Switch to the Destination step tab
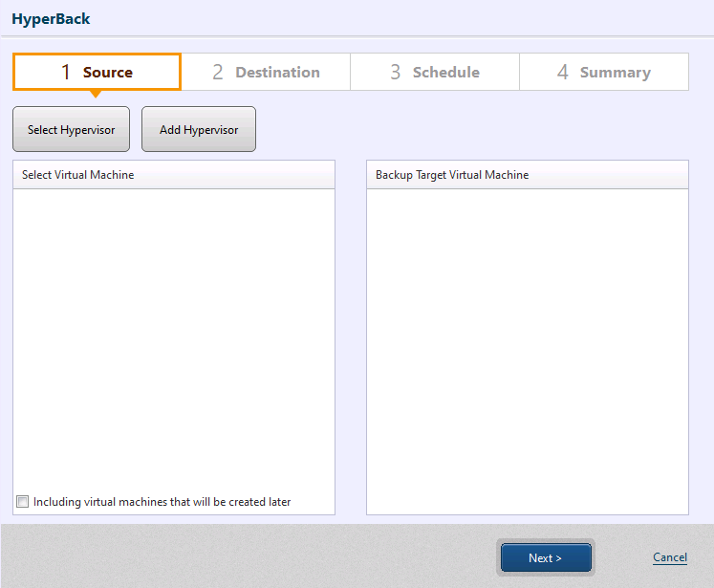714x588 pixels. 266,73
